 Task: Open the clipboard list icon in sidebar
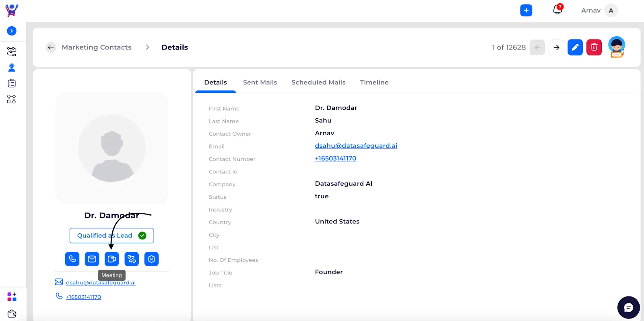pos(12,83)
